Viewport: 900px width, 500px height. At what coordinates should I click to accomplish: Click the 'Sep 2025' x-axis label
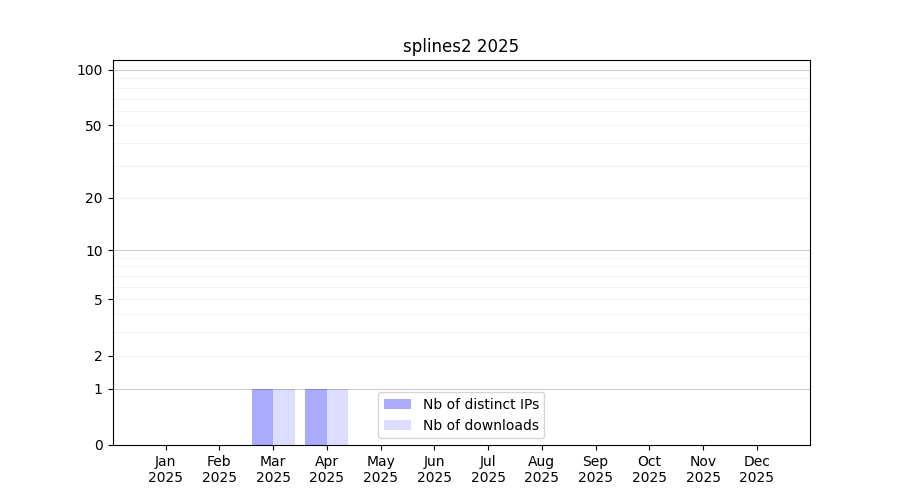(595, 469)
